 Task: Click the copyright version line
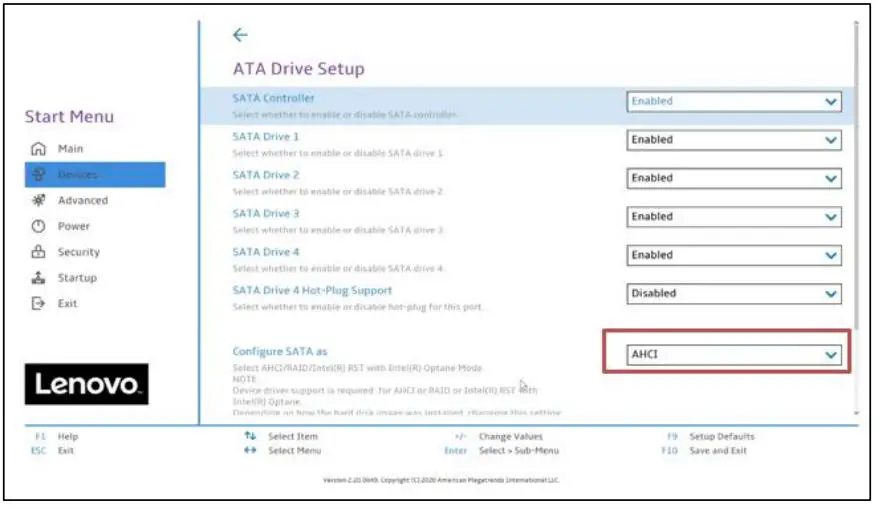click(x=441, y=480)
